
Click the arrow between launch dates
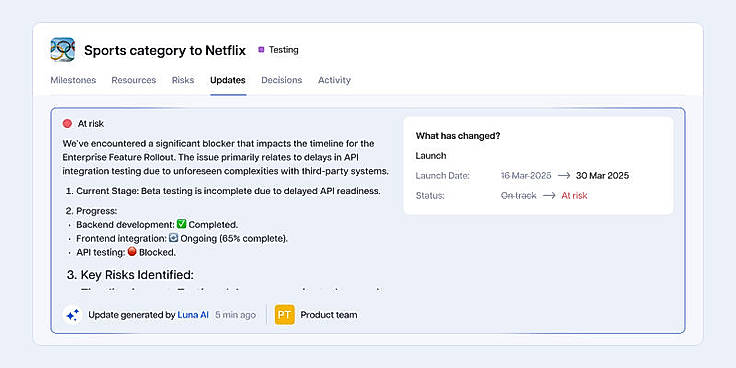(564, 176)
